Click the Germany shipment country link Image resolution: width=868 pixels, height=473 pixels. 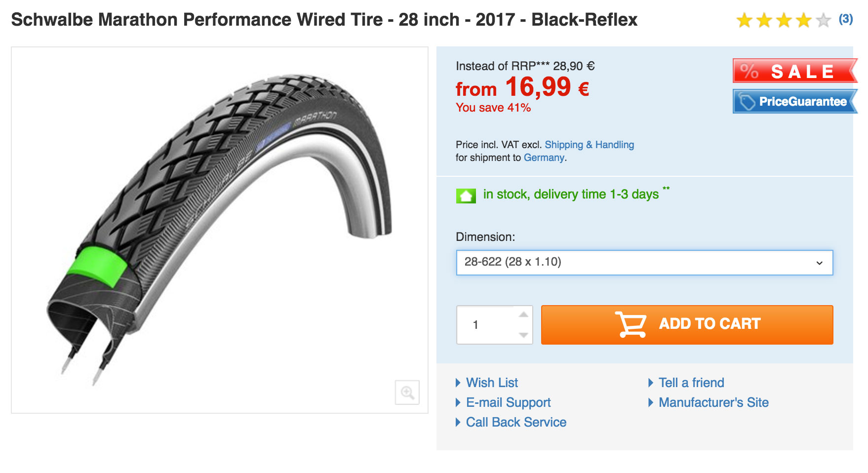[x=544, y=158]
